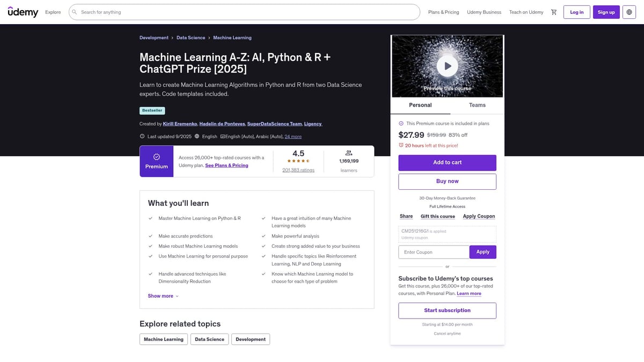This screenshot has width=644, height=362.
Task: Expand the Show more learning objectives
Action: pos(163,296)
